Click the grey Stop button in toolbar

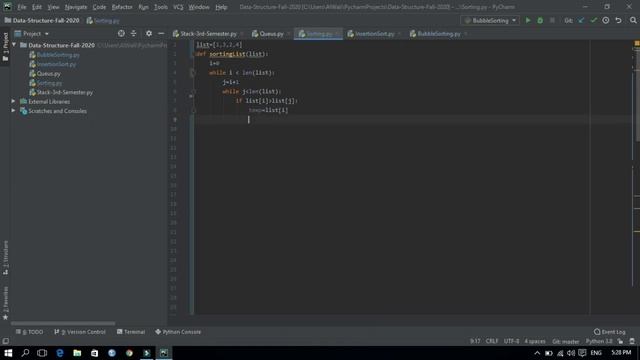click(552, 20)
